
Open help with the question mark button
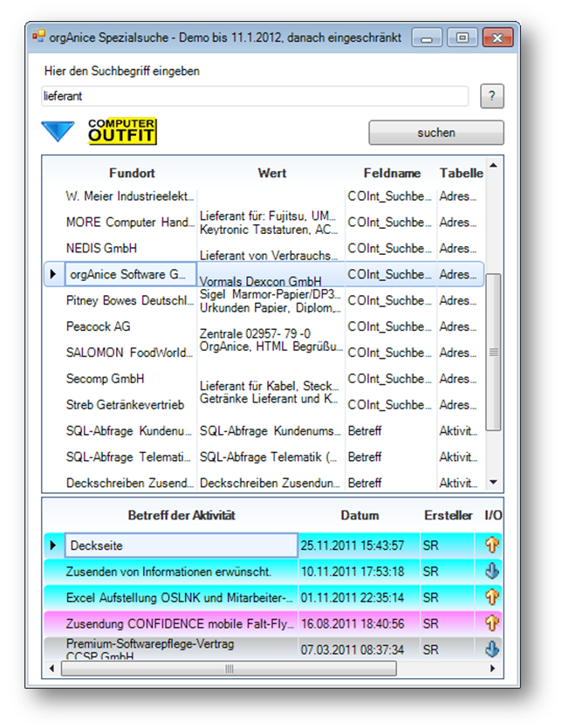[492, 96]
